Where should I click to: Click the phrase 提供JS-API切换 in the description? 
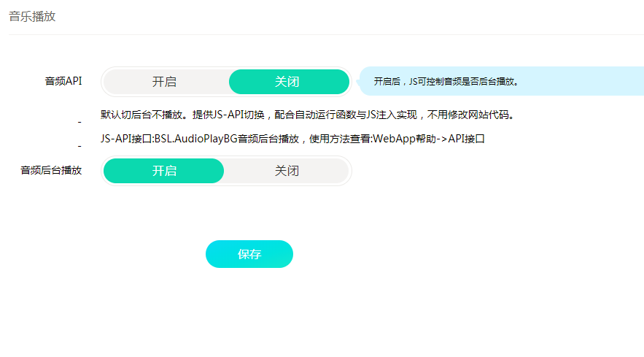pyautogui.click(x=228, y=115)
